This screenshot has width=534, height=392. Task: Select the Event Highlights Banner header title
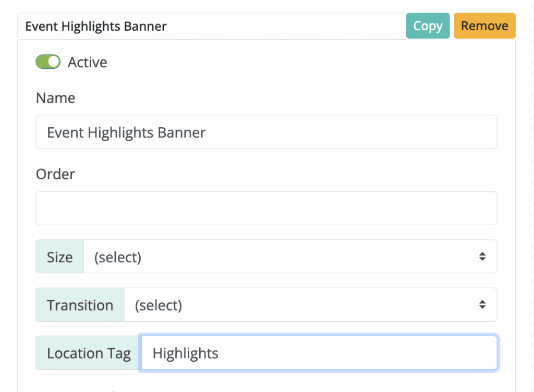[96, 27]
